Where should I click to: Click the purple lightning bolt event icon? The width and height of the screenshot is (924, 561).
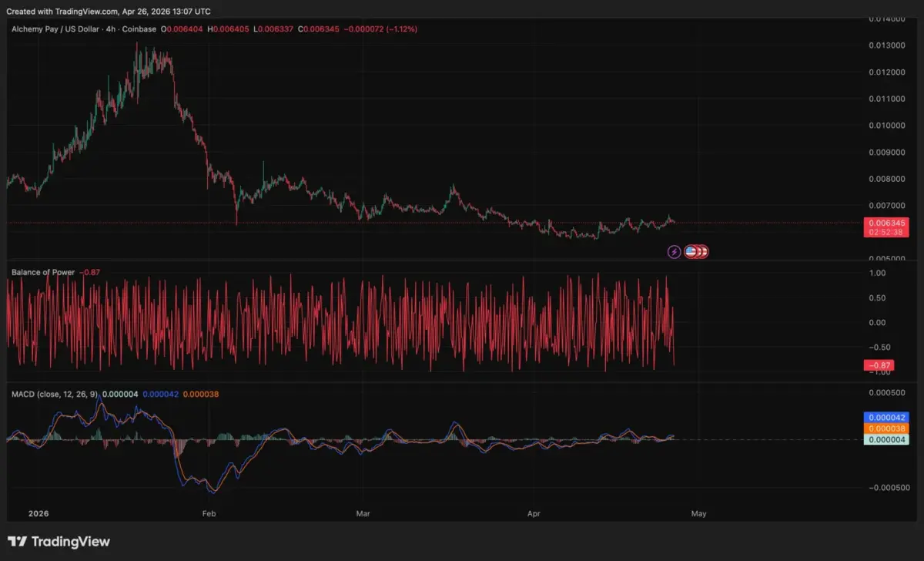point(674,251)
